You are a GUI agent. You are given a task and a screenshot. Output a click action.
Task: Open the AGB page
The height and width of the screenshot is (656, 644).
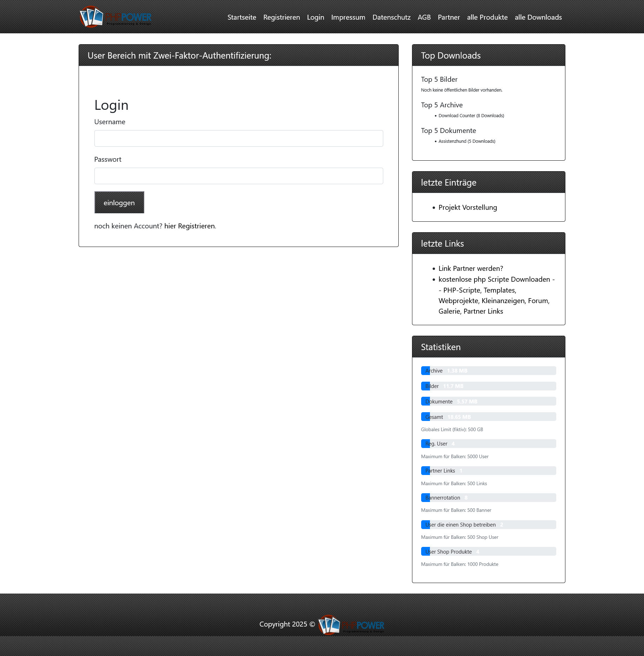coord(424,17)
